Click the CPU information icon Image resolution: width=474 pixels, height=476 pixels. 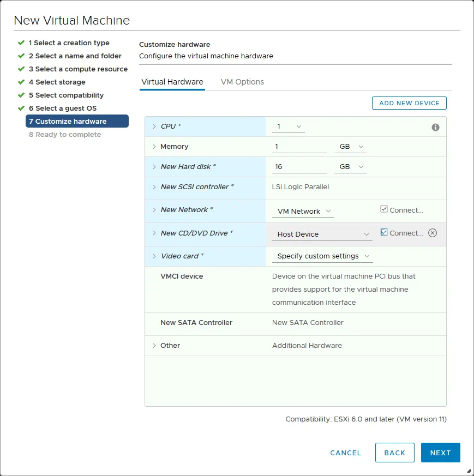[x=435, y=126]
